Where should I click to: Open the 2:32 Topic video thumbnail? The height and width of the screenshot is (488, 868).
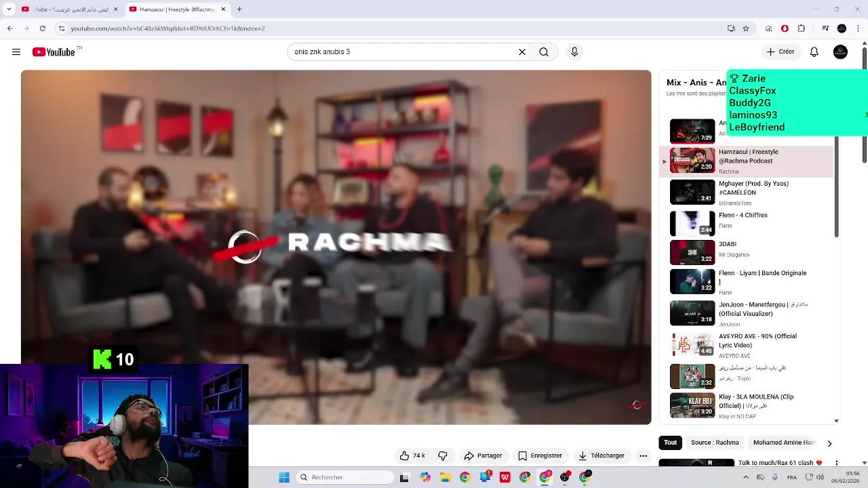(692, 376)
